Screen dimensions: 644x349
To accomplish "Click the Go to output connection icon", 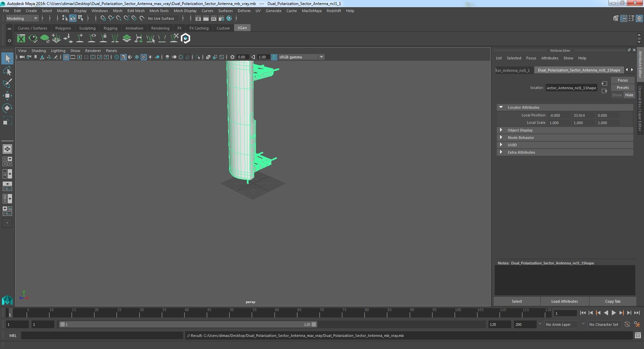I will pyautogui.click(x=604, y=91).
